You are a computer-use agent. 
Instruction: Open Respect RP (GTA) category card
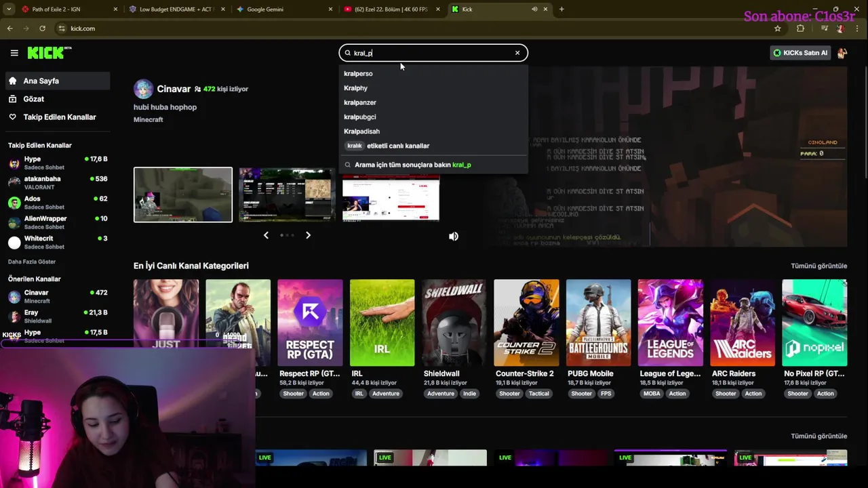point(310,323)
